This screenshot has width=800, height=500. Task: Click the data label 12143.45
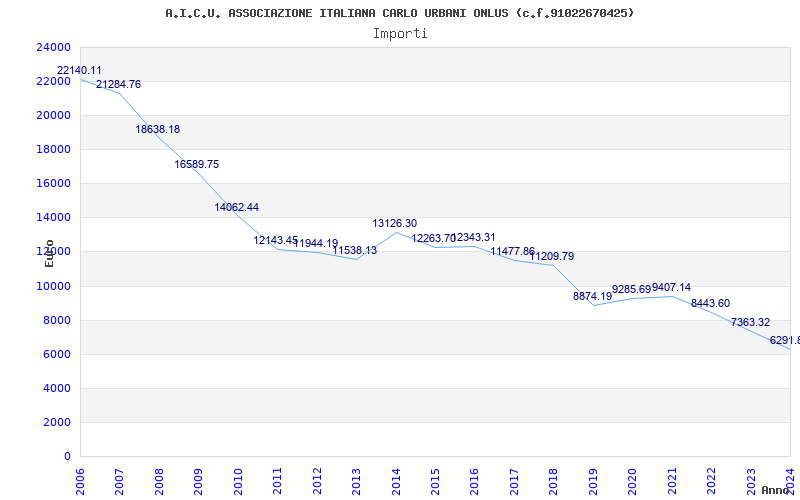click(276, 240)
